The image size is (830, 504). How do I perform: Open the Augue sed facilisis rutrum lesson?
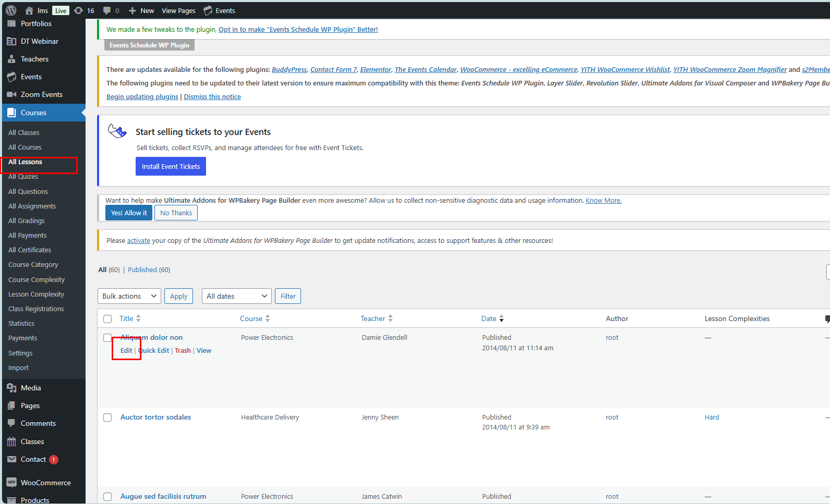point(163,497)
